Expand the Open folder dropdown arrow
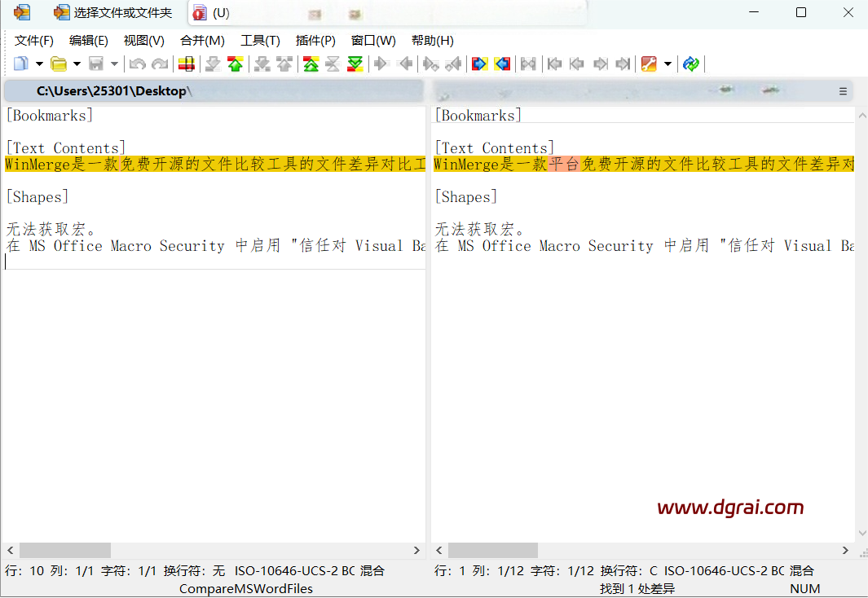Screen dimensions: 868x598 [77, 64]
